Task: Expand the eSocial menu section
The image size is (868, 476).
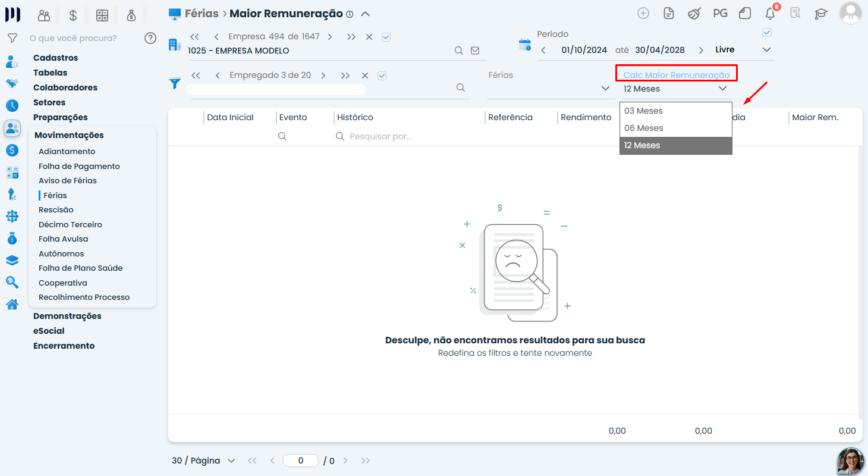Action: [49, 331]
